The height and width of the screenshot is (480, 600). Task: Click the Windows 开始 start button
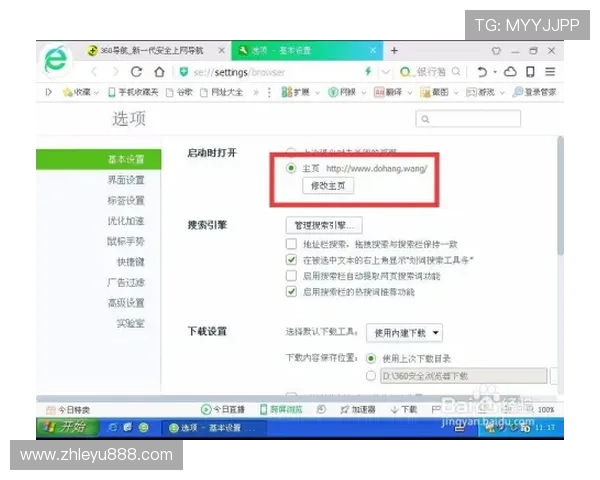pos(67,427)
